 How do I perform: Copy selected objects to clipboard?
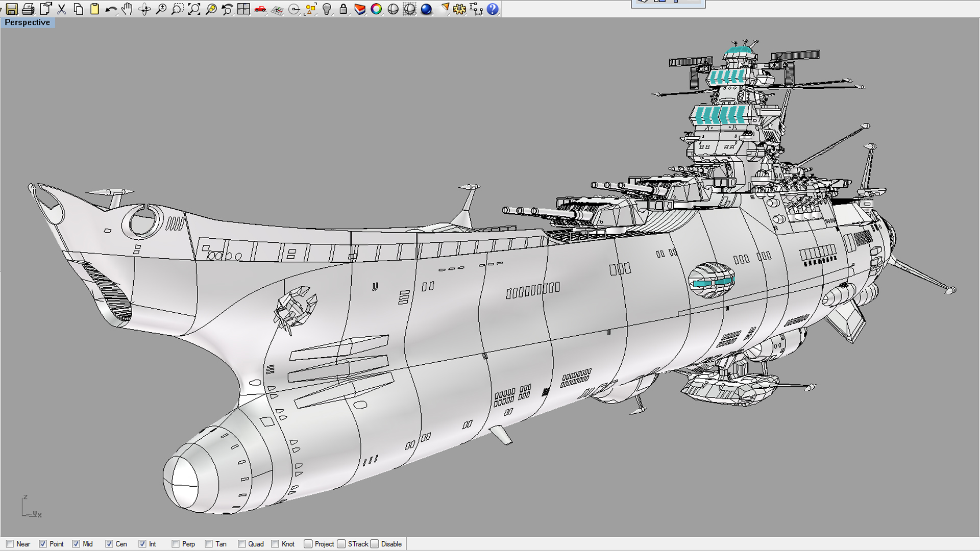[78, 9]
